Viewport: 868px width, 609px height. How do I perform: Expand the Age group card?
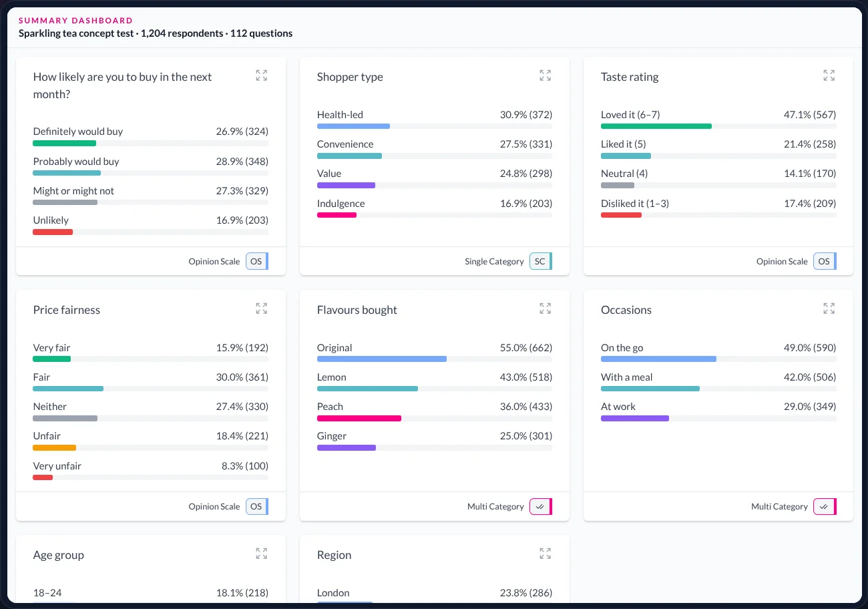(x=262, y=554)
